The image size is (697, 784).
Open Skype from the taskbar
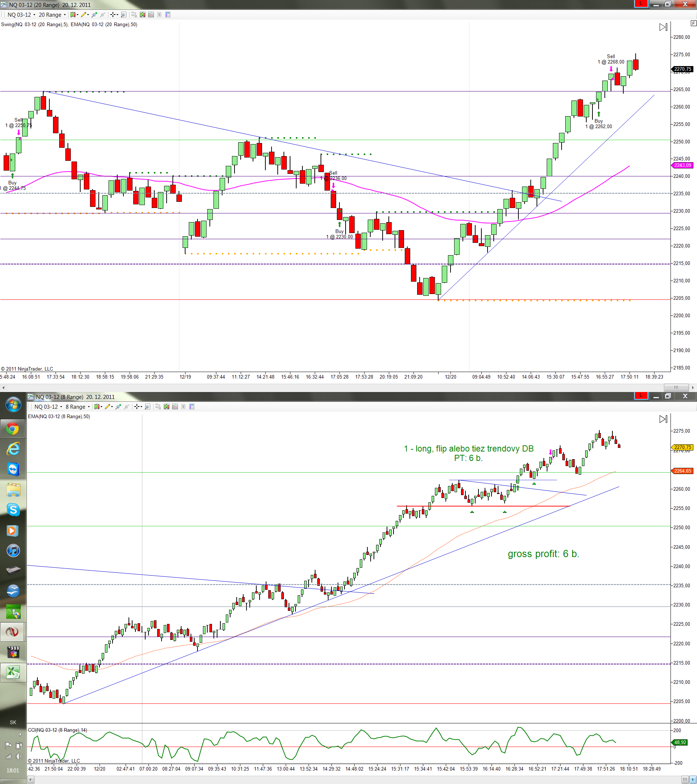13,510
